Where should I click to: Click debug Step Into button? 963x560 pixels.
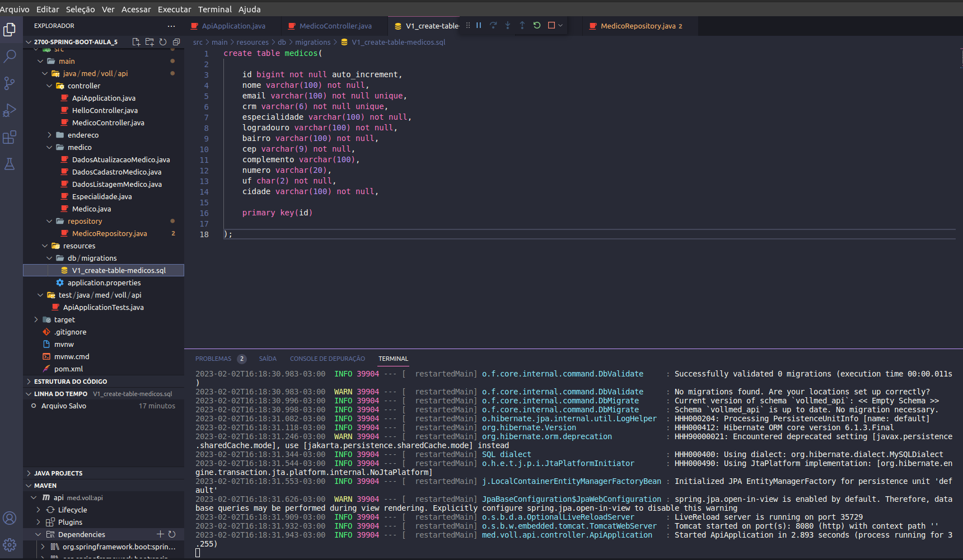[x=508, y=25]
